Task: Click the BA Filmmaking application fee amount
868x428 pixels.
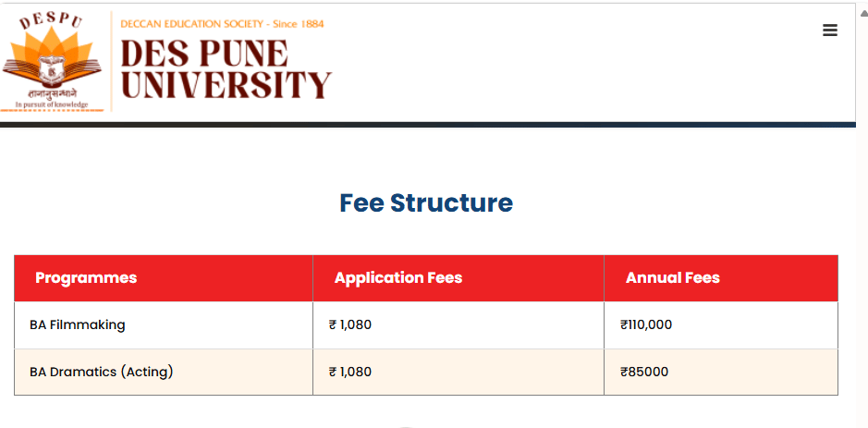Action: click(x=350, y=325)
